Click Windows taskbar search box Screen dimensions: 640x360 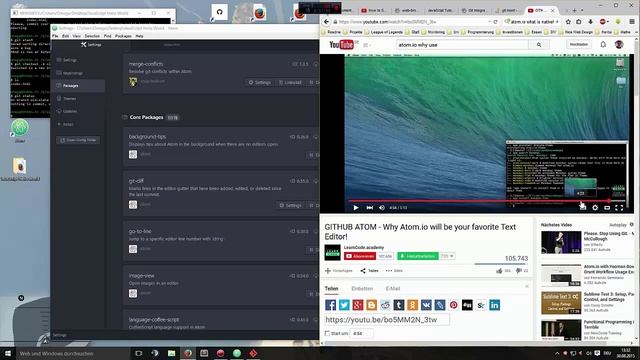73,353
